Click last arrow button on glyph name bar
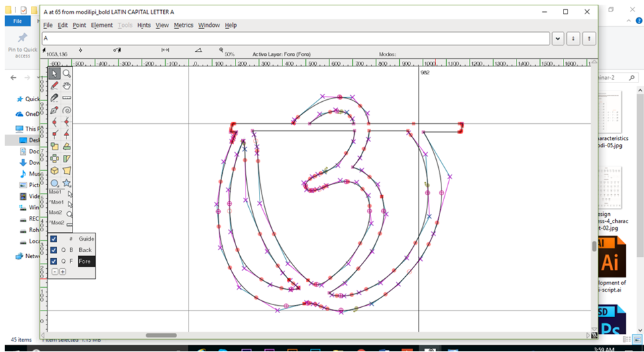This screenshot has width=644, height=352. pyautogui.click(x=590, y=39)
